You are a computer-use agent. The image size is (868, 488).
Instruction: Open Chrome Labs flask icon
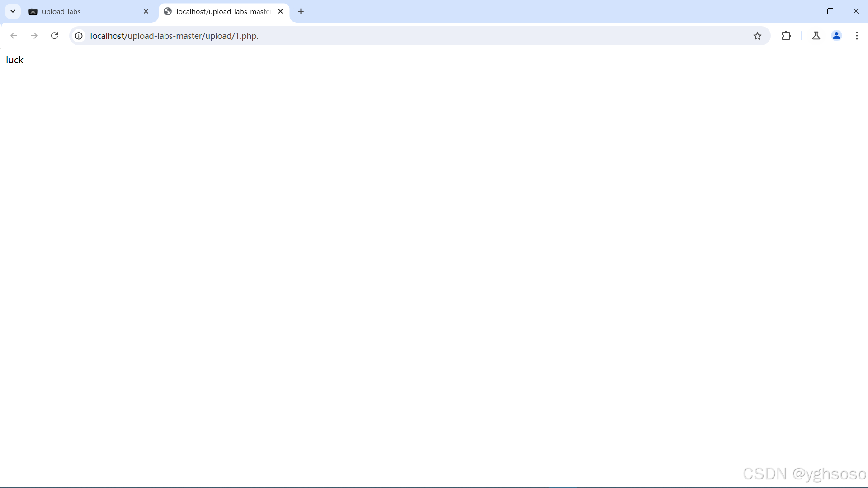(816, 36)
